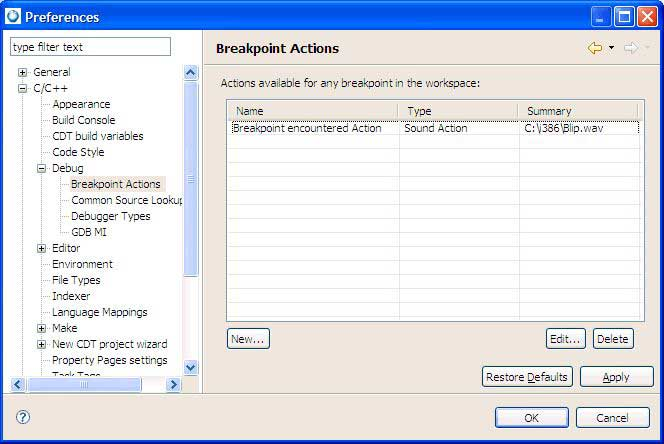This screenshot has height=444, width=664.
Task: Select Common Source Lookup preference page
Action: [126, 200]
